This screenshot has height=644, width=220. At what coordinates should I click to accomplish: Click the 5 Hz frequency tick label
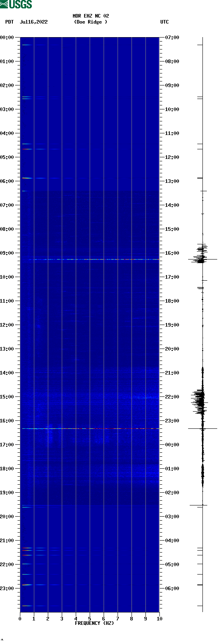(x=90, y=619)
